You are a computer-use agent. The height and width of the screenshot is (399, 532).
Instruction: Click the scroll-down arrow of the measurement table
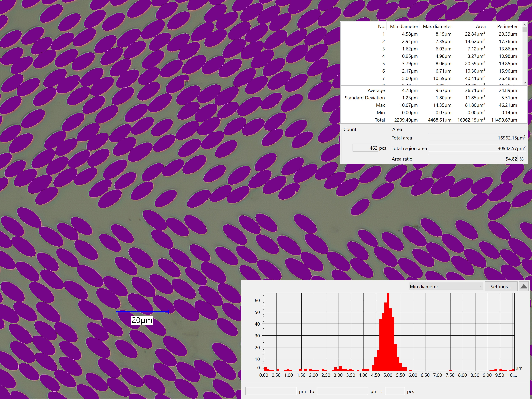pyautogui.click(x=525, y=82)
